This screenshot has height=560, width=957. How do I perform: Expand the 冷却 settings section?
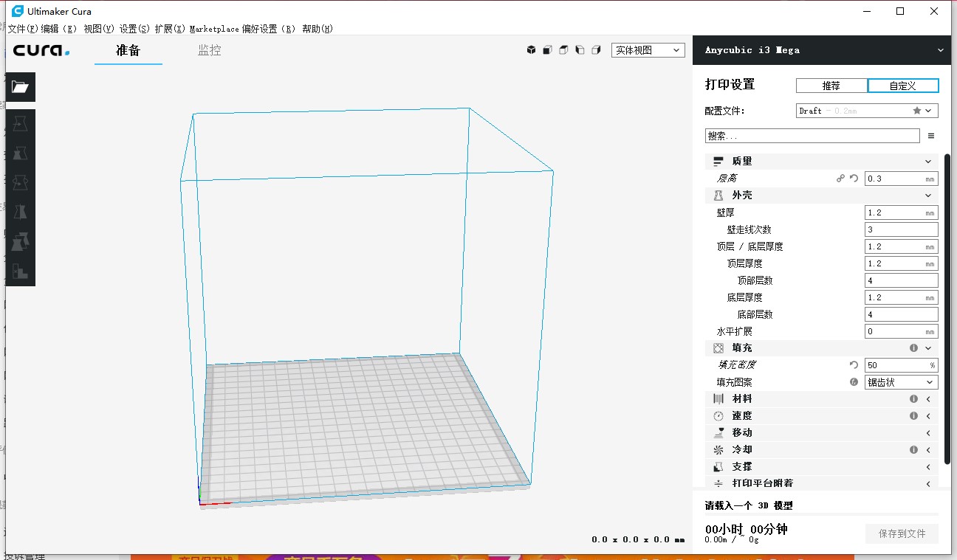(x=823, y=449)
